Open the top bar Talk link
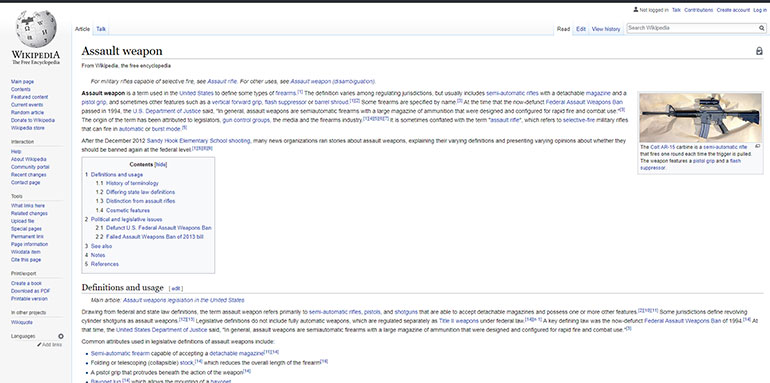This screenshot has height=383, width=770. (676, 10)
